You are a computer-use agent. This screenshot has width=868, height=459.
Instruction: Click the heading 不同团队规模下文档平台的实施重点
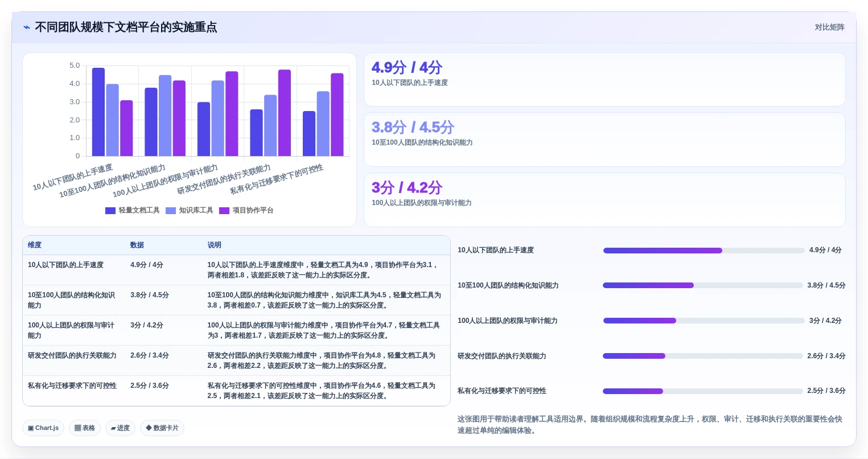tap(126, 27)
